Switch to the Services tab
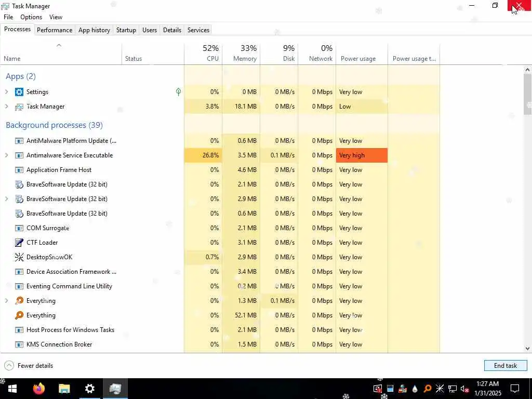This screenshot has width=532, height=399. 198,30
